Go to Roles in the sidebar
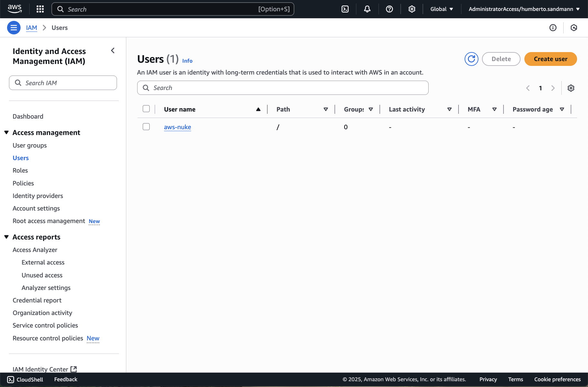 click(20, 170)
